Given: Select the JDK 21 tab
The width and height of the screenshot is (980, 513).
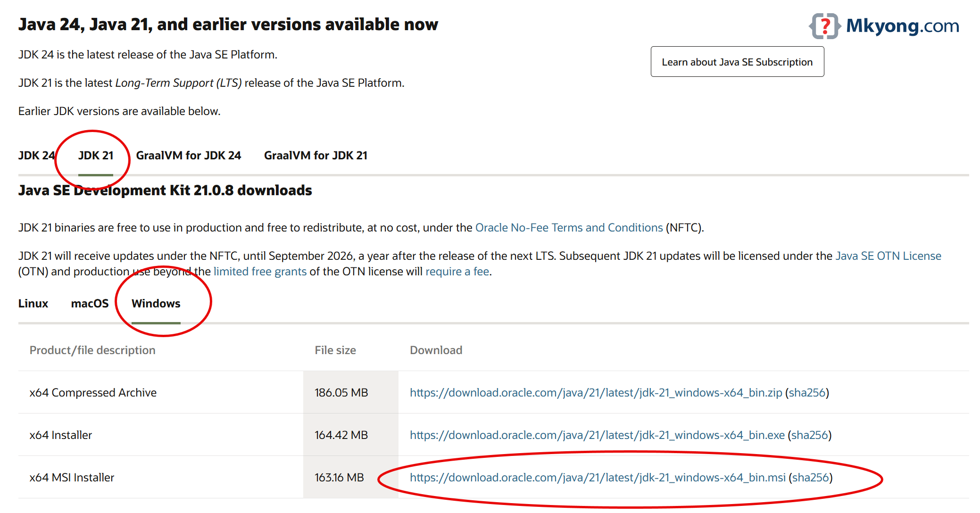Looking at the screenshot, I should pyautogui.click(x=96, y=156).
